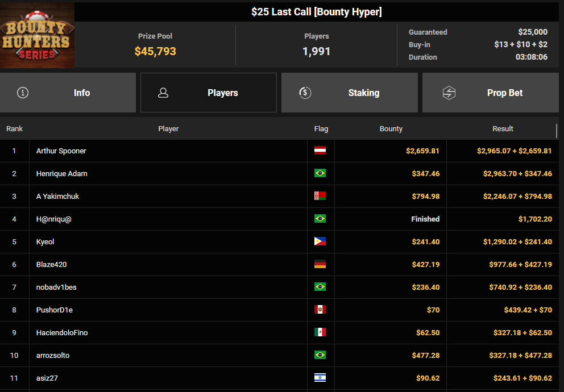Sort by the Bounty column header
This screenshot has height=392, width=564.
click(391, 129)
